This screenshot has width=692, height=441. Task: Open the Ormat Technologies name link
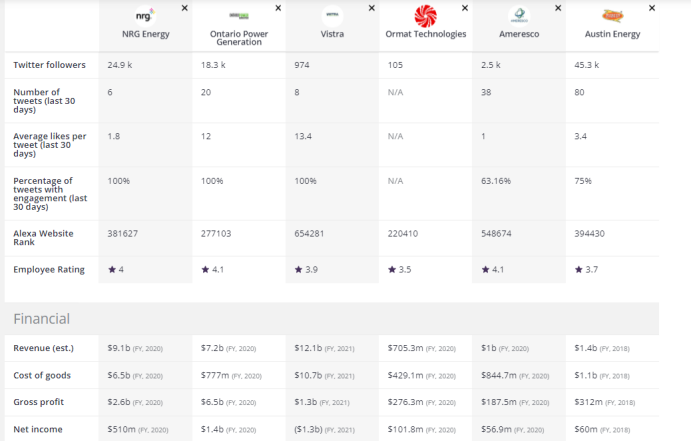pos(425,34)
